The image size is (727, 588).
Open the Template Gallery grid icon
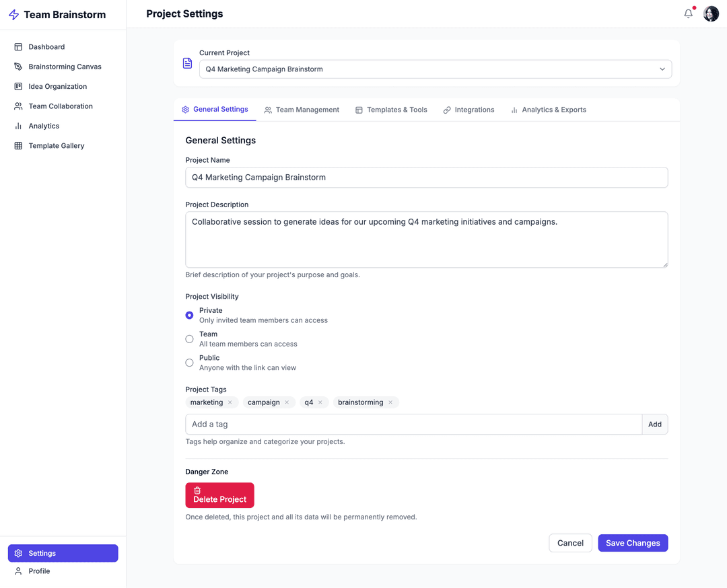click(18, 146)
